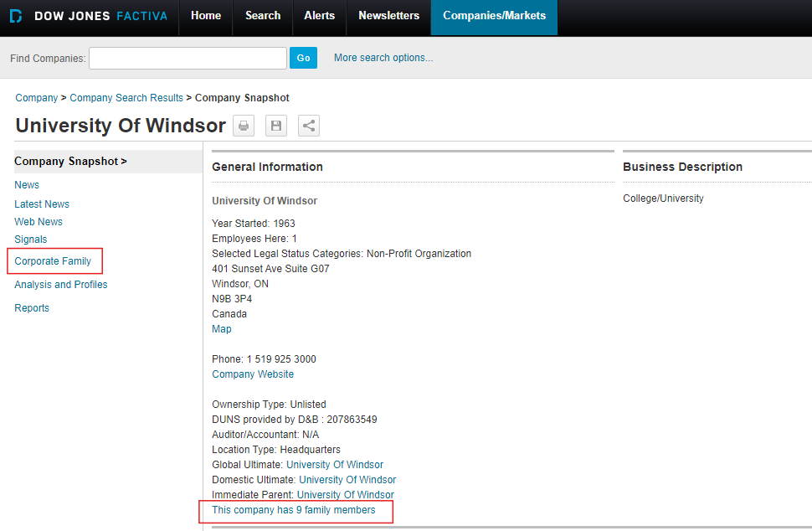812x531 pixels.
Task: Open the Alerts menu tab
Action: pyautogui.click(x=319, y=16)
